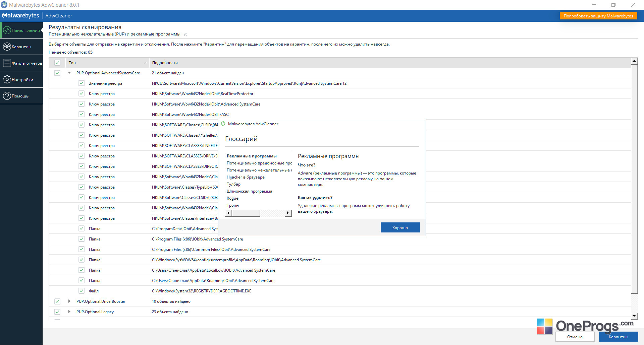Open the Карантин section via its sidebar icon
Screen dimensions: 644x345
7,47
